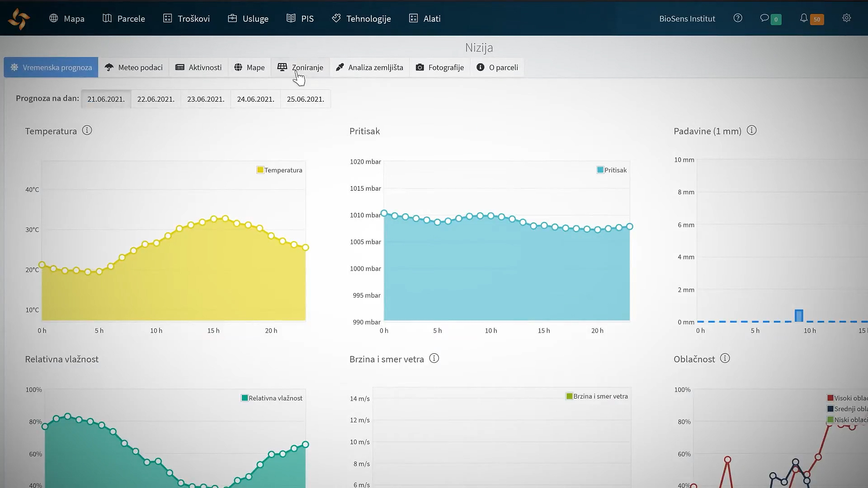
Task: Click the sun icon in Vremenska prognoza tab
Action: 14,67
